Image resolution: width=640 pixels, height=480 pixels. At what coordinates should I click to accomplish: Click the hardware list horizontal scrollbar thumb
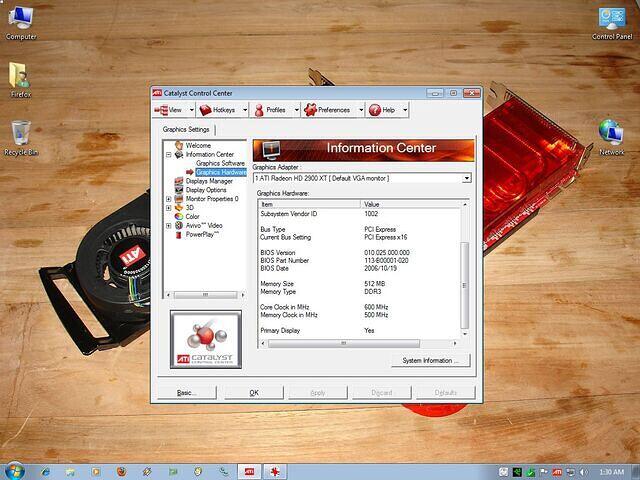coord(344,343)
